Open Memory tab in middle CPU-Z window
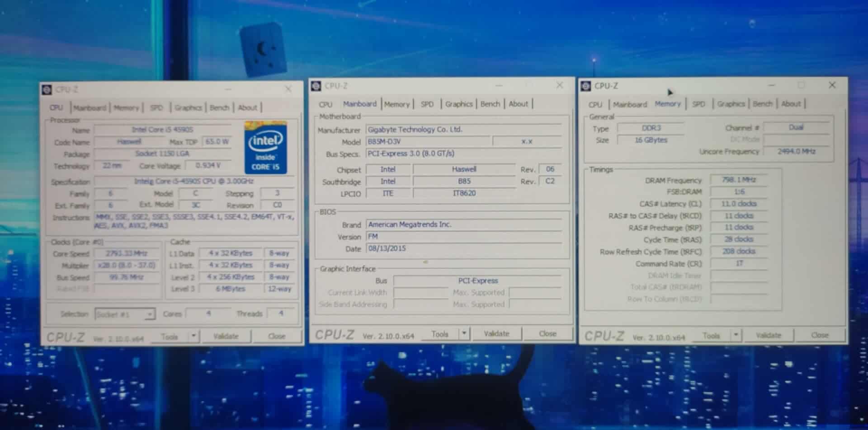 397,104
